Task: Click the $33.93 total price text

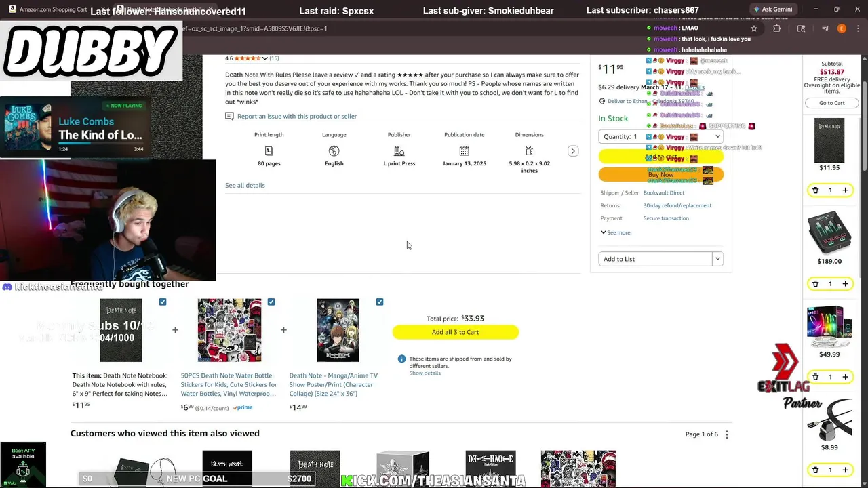Action: [473, 318]
